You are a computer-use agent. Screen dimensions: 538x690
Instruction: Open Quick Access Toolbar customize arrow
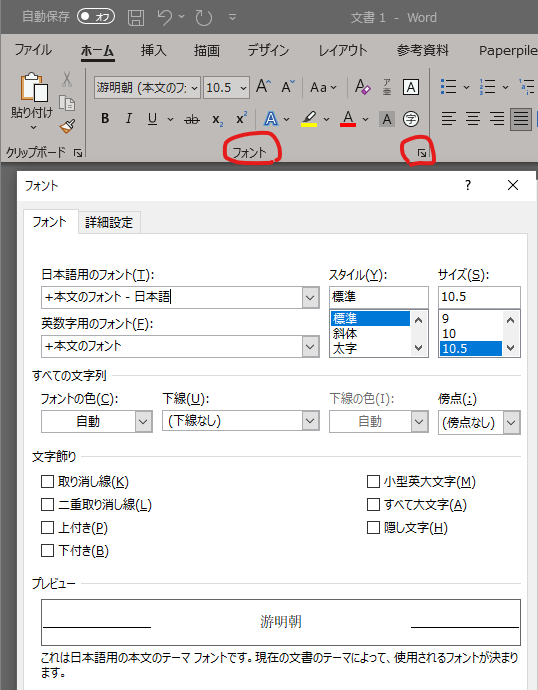[x=233, y=18]
